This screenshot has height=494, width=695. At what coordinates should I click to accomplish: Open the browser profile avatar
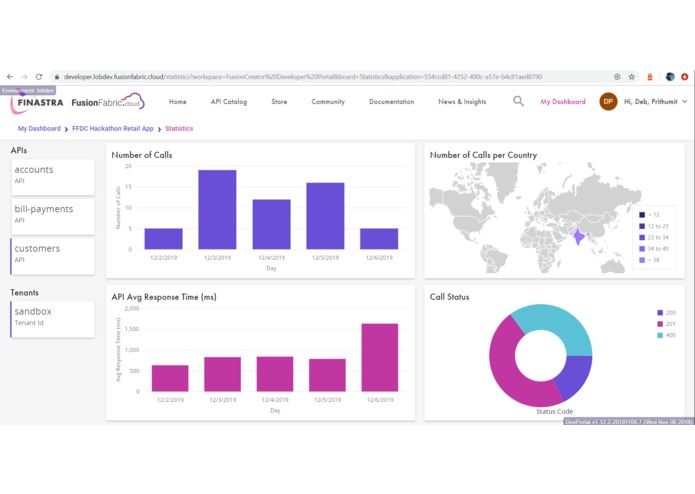(x=670, y=77)
